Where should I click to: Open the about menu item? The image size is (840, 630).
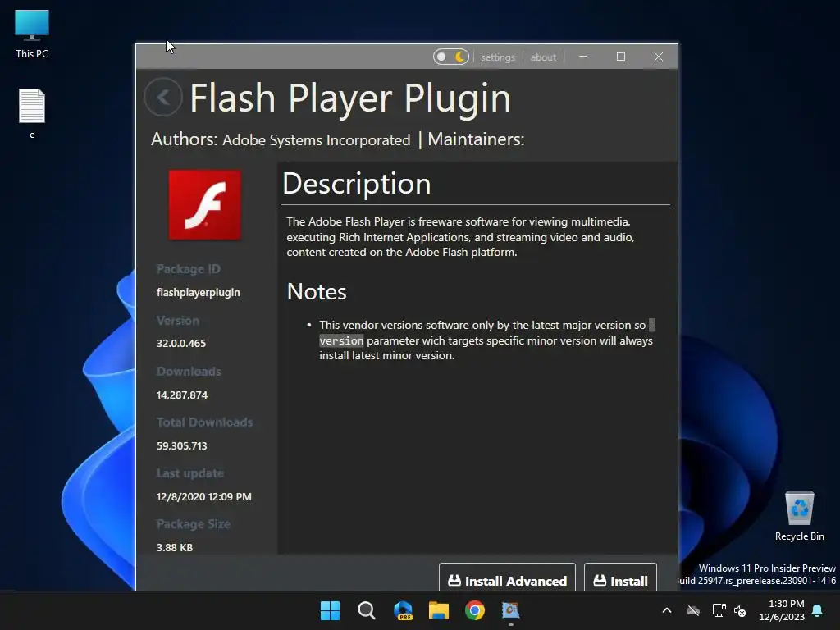tap(543, 57)
